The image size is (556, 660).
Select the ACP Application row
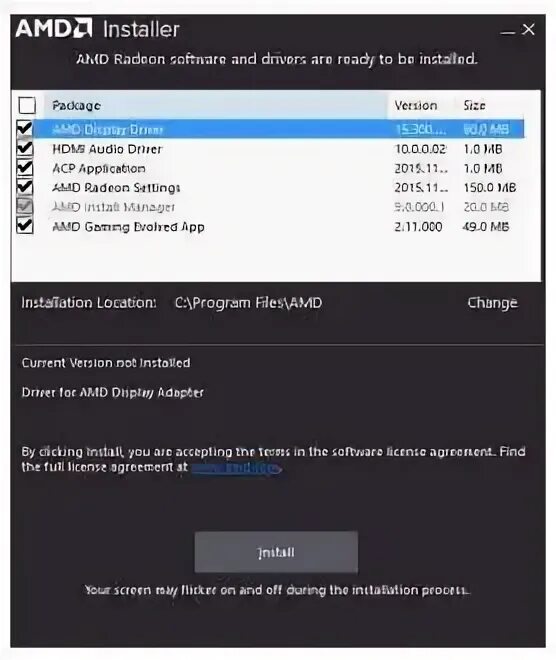[279, 168]
